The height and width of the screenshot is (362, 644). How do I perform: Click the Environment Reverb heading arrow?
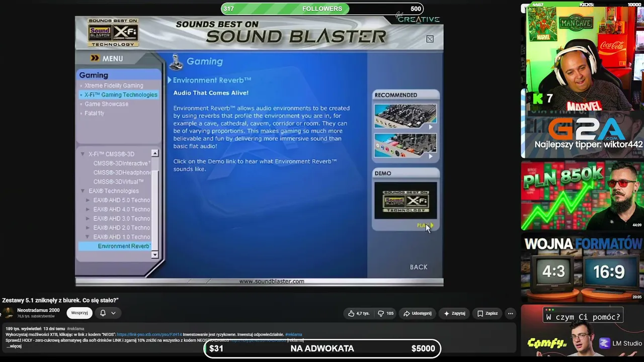pyautogui.click(x=170, y=80)
